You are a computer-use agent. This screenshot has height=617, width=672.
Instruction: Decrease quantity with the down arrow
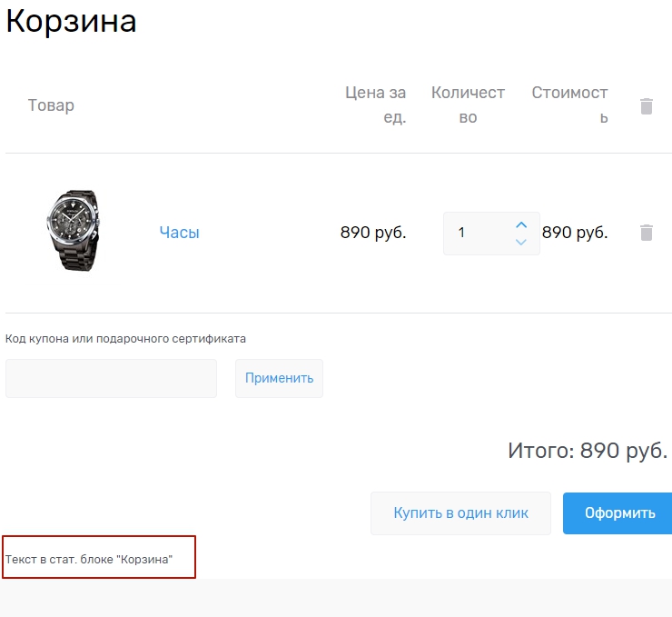(521, 242)
